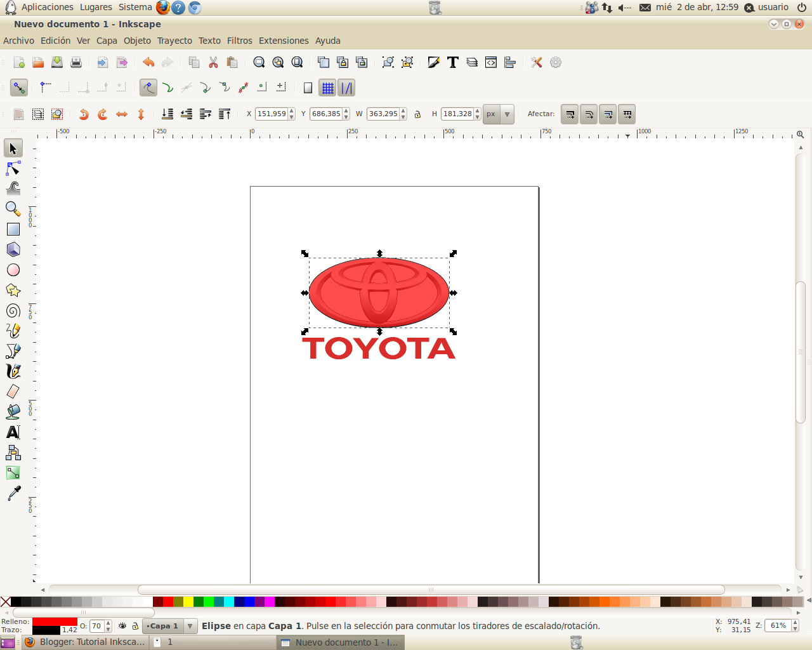Screen dimensions: 812x650
Task: Click the Cut scissors icon
Action: click(213, 62)
